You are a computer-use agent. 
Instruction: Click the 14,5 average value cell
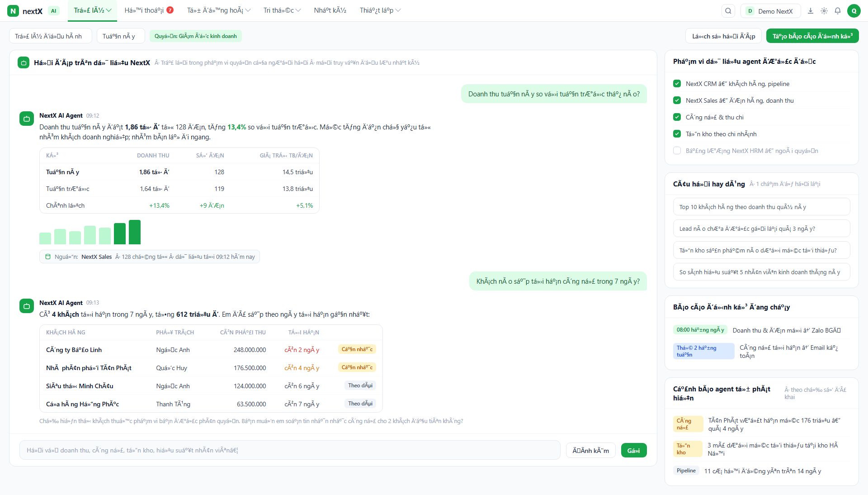coord(297,172)
